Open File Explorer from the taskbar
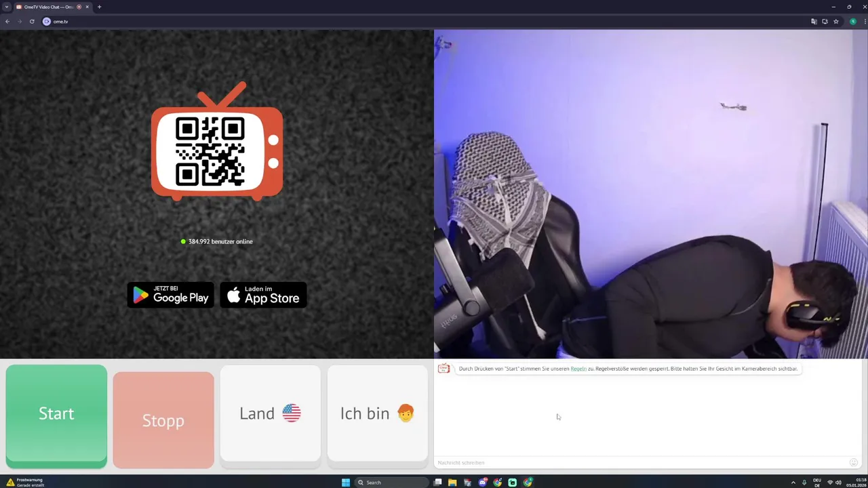 click(452, 483)
